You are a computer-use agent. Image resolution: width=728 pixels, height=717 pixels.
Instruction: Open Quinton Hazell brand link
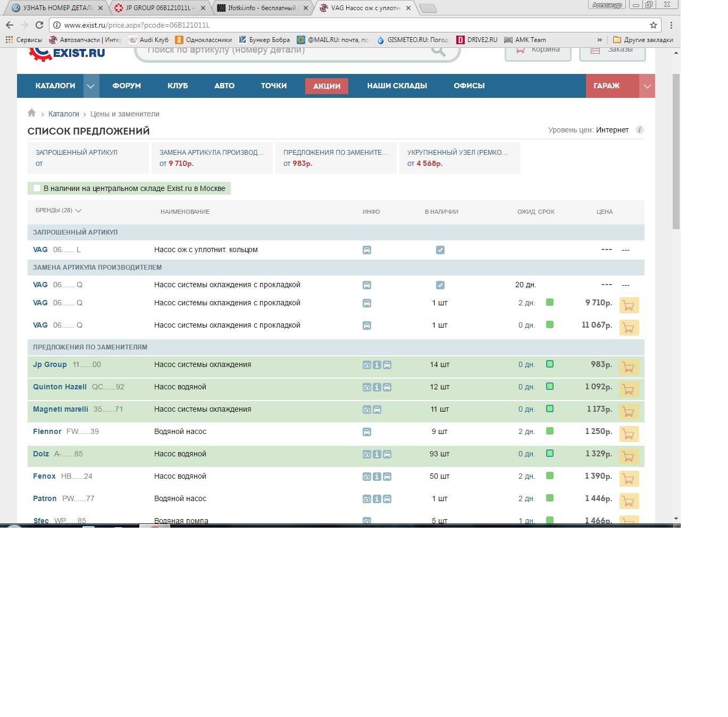coord(60,387)
